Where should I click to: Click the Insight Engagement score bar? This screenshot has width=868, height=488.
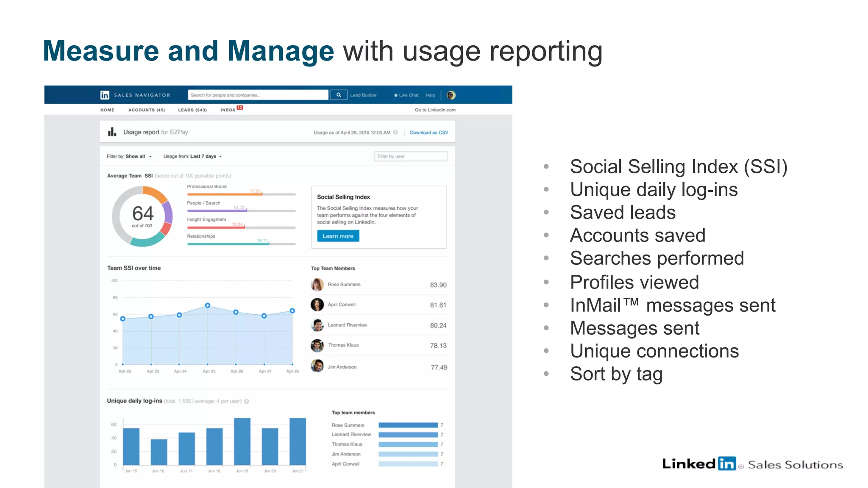pos(241,227)
